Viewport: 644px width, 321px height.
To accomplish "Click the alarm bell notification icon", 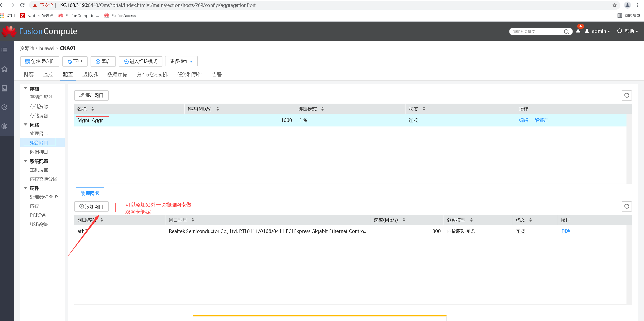I will 578,31.
